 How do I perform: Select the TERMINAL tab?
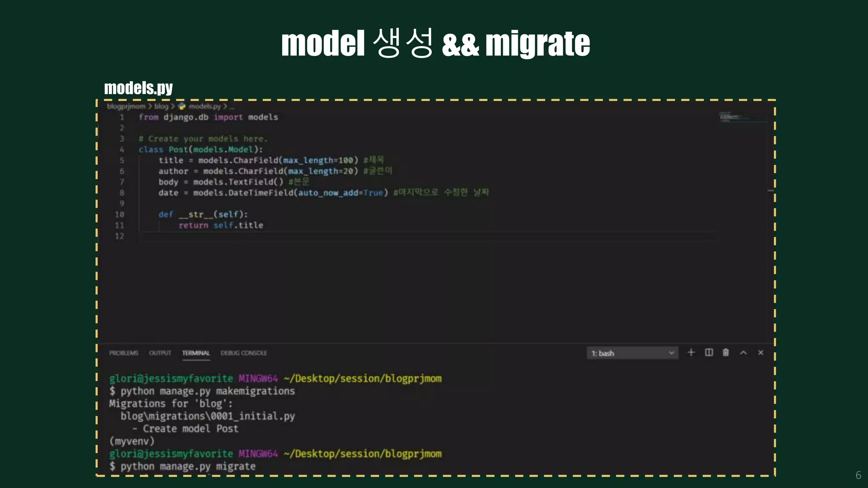click(x=196, y=353)
